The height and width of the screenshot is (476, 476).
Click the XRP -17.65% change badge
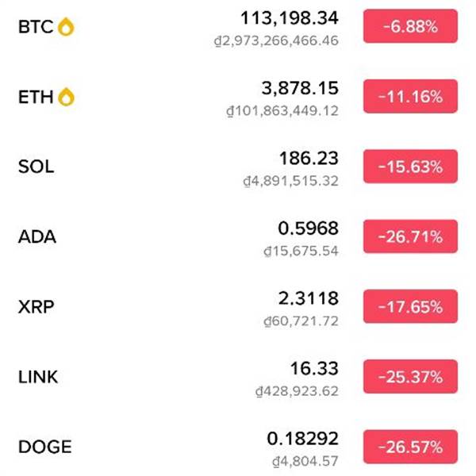pyautogui.click(x=410, y=306)
